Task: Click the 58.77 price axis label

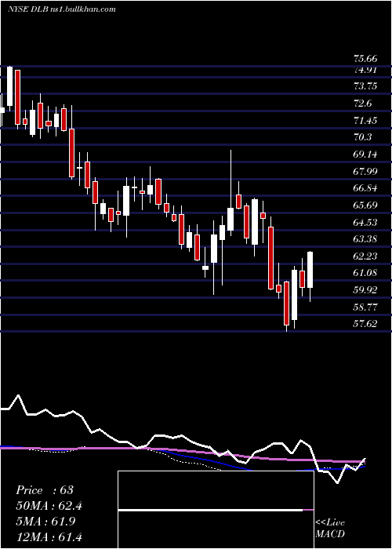Action: coord(365,307)
